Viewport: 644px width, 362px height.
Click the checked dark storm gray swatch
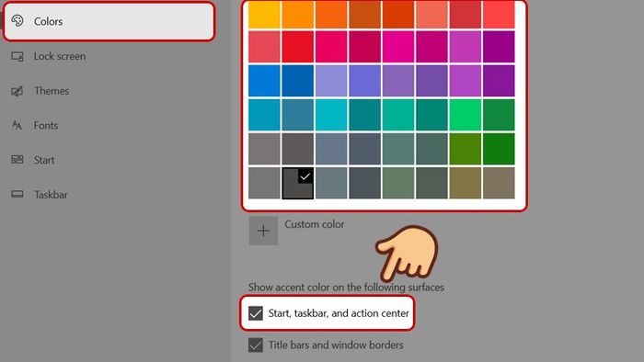point(298,183)
